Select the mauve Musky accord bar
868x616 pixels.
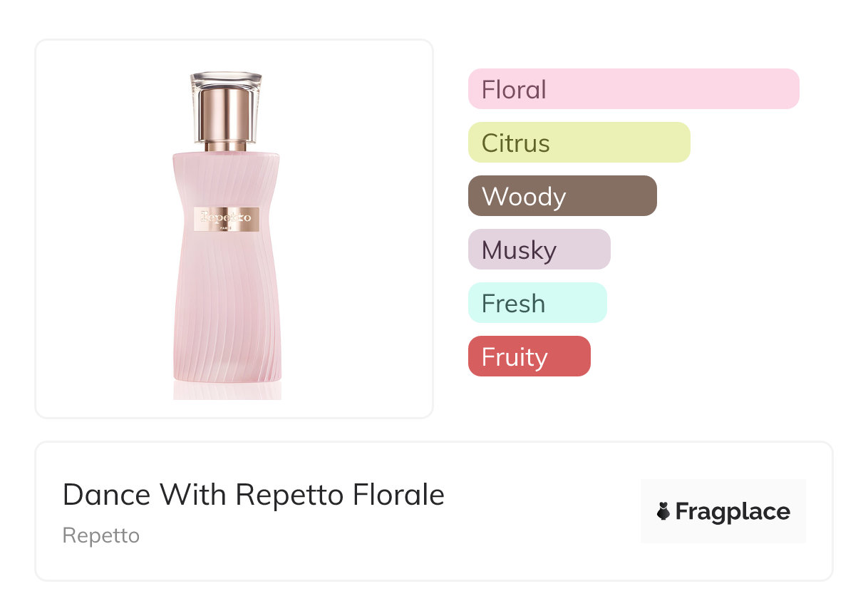(539, 250)
